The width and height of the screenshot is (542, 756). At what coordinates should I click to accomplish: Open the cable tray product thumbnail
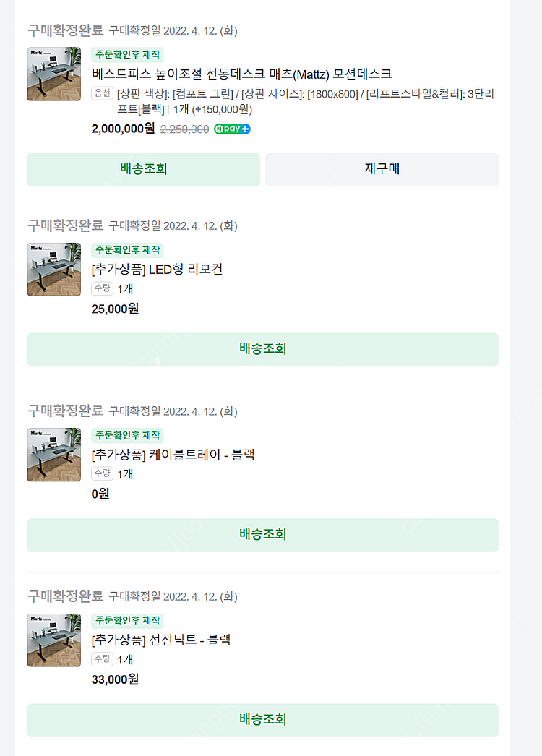[x=54, y=455]
